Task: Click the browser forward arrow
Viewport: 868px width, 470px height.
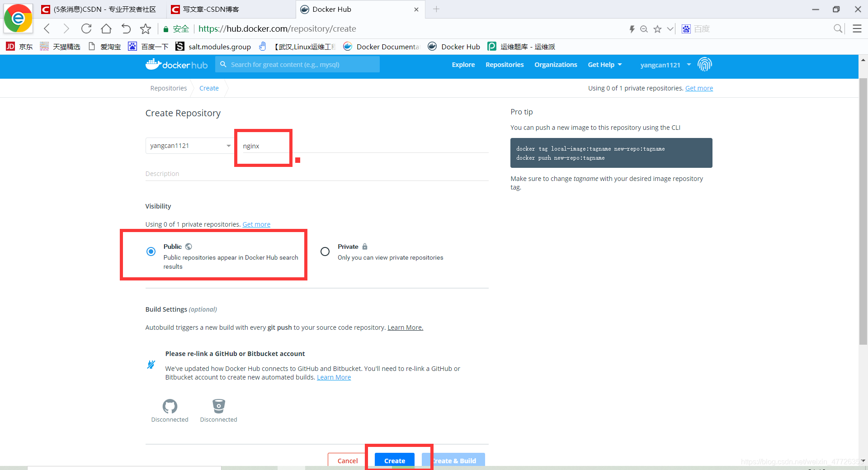Action: point(66,29)
